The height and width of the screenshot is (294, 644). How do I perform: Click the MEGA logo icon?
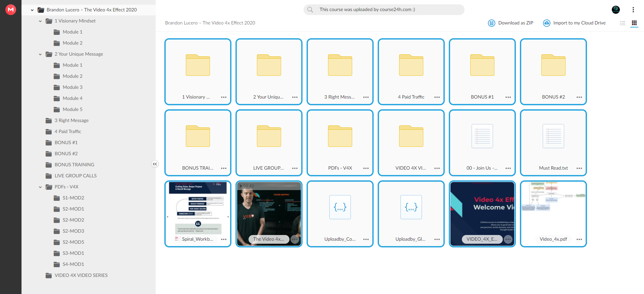coord(11,10)
